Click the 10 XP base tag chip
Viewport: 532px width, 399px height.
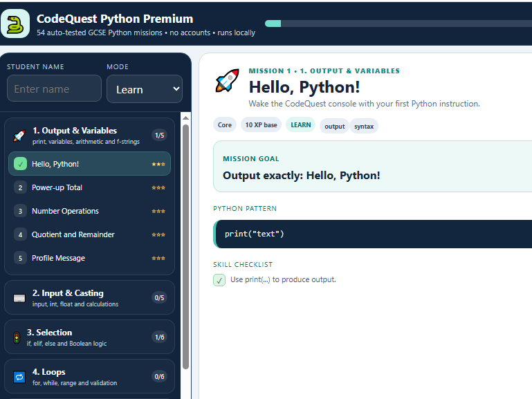point(261,124)
